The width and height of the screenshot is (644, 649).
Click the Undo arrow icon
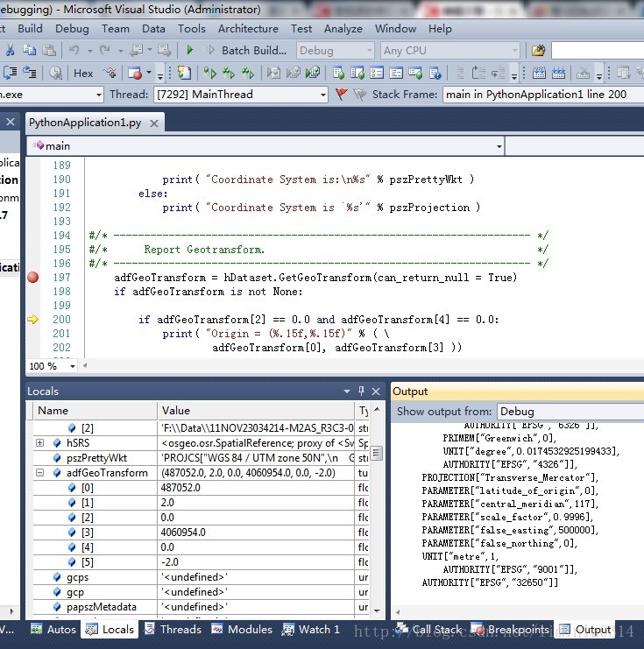pyautogui.click(x=74, y=51)
